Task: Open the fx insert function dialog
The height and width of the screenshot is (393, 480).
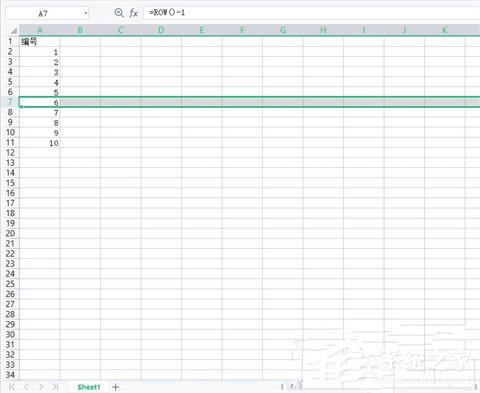Action: (x=133, y=13)
